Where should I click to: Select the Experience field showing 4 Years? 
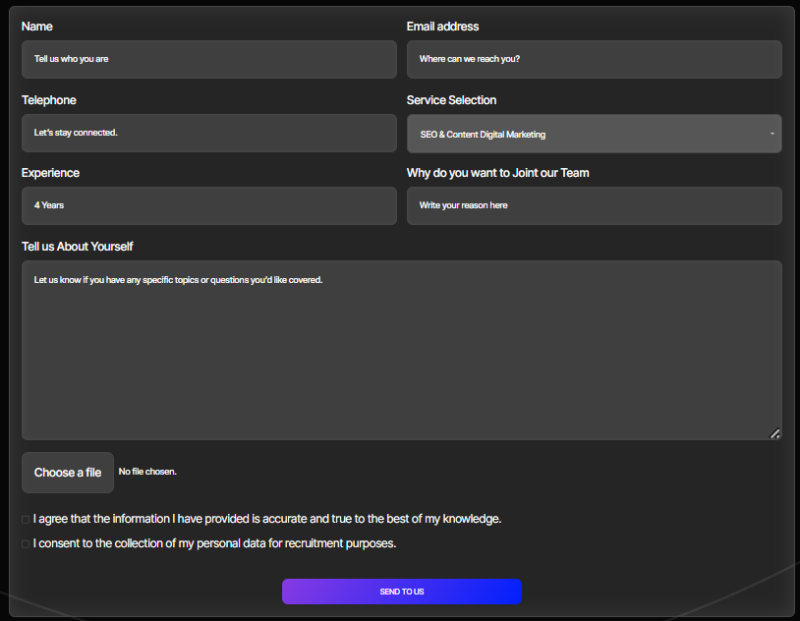pyautogui.click(x=209, y=206)
